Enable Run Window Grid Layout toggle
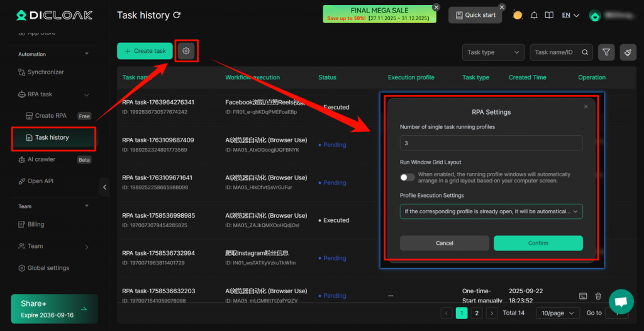The image size is (644, 331). coord(408,178)
